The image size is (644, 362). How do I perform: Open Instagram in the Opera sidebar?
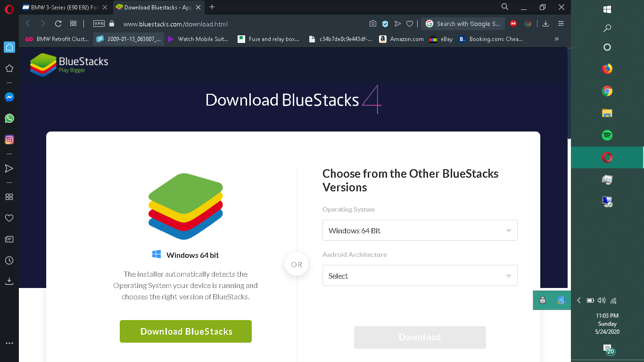[x=9, y=140]
